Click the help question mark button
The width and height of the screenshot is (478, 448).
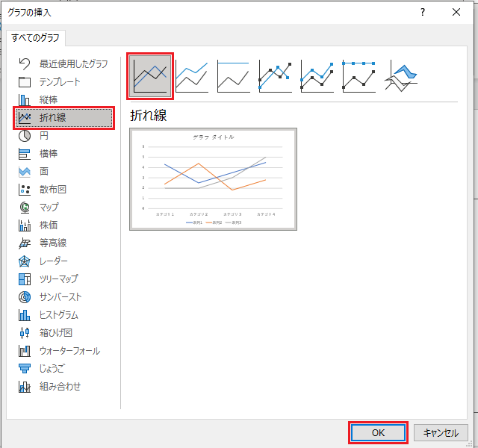coord(423,12)
